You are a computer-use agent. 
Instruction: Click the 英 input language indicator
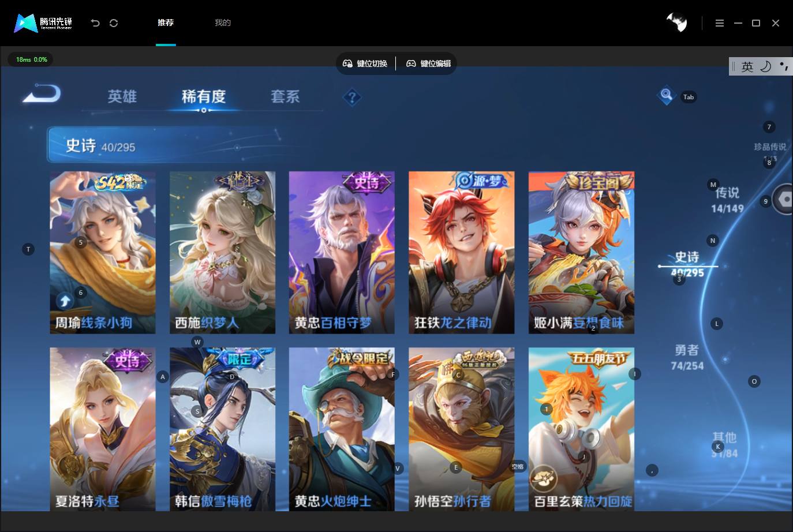point(747,66)
